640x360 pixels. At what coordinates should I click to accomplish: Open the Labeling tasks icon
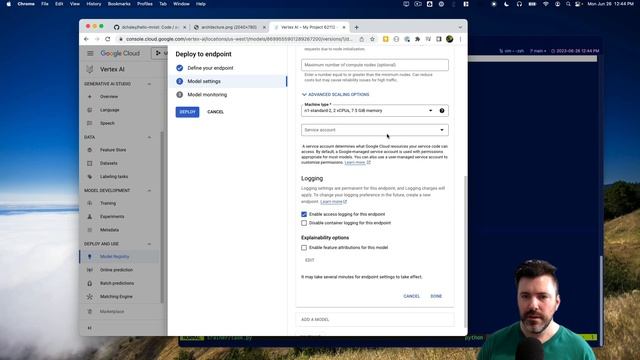click(x=90, y=177)
